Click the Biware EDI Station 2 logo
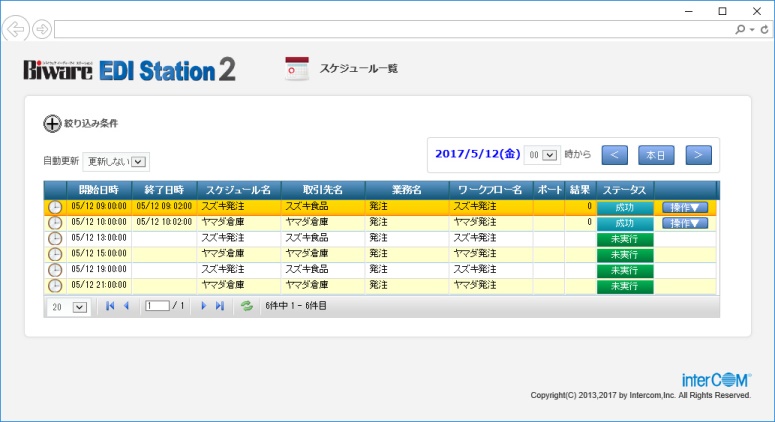 (129, 70)
